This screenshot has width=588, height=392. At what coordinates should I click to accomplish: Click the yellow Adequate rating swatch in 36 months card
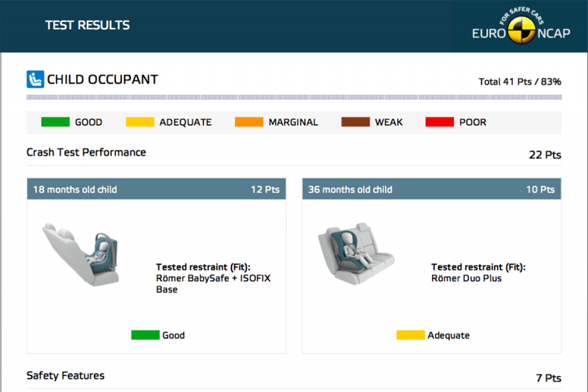[411, 335]
